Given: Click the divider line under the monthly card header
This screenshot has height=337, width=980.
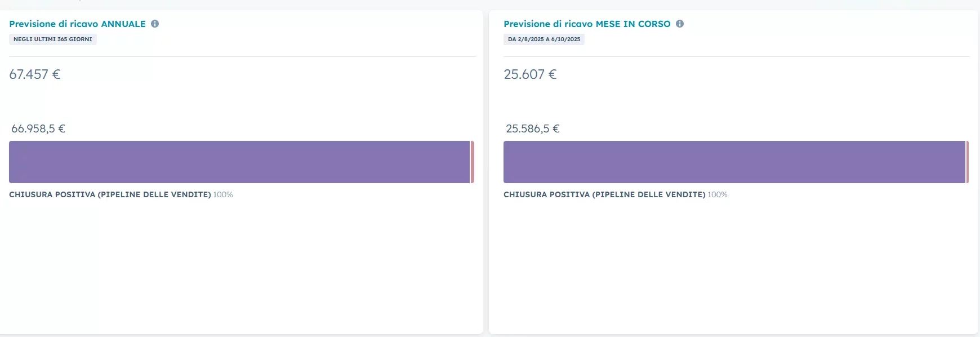Looking at the screenshot, I should (737, 56).
